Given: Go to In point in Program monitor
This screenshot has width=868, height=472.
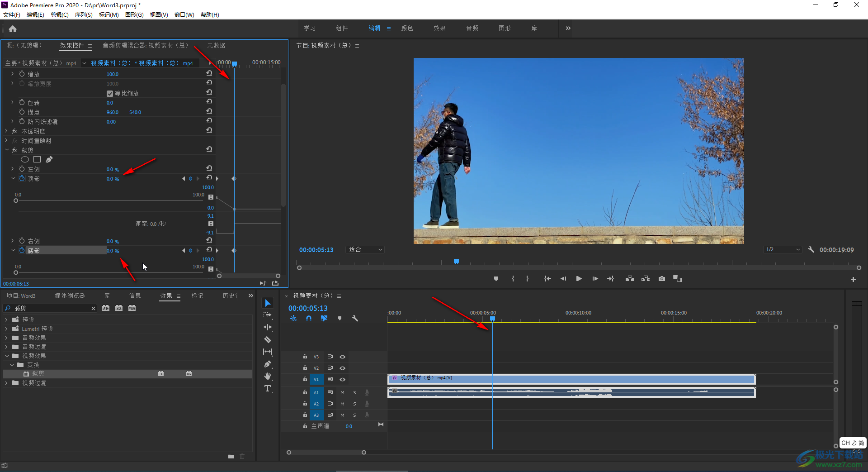Looking at the screenshot, I should (x=547, y=279).
